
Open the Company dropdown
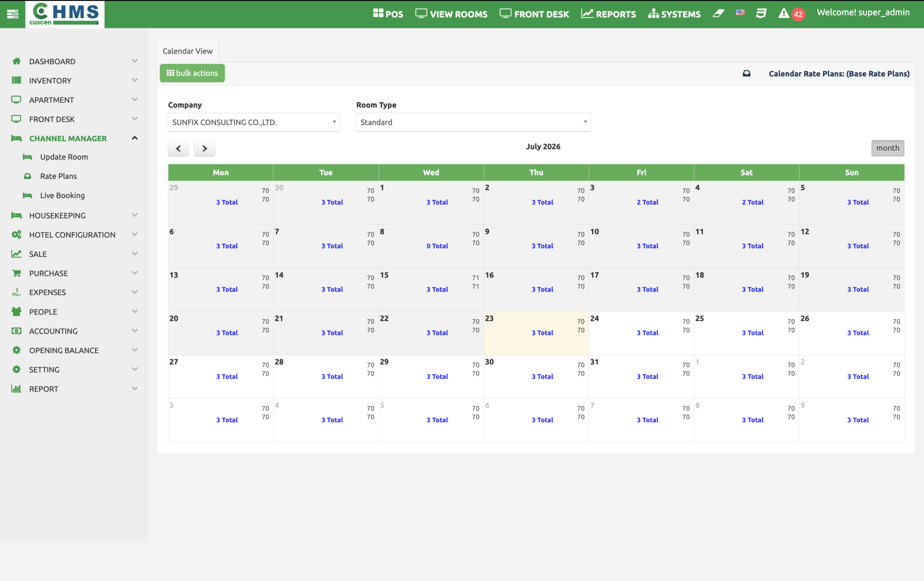click(x=254, y=122)
